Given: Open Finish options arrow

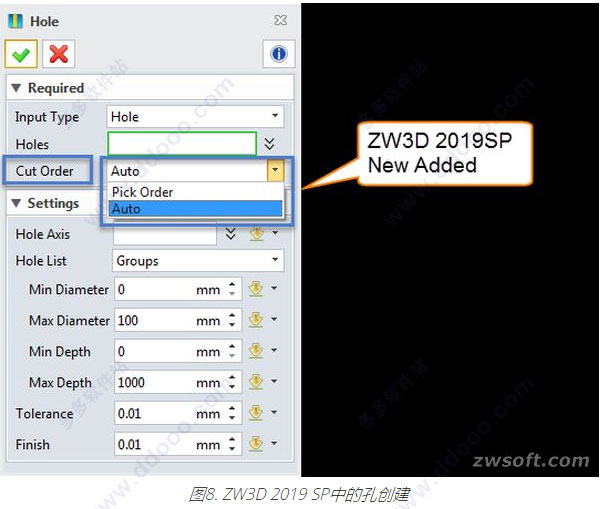Looking at the screenshot, I should pos(274,443).
